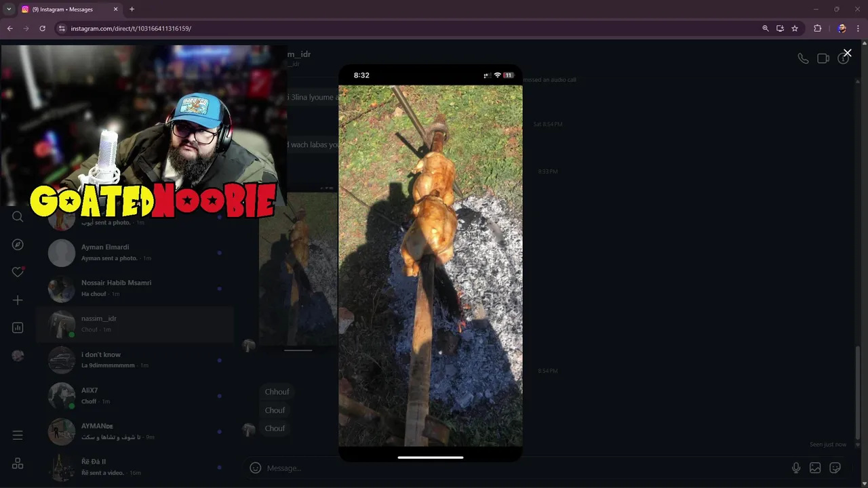868x488 pixels.
Task: Open the Chrome three-dot menu
Action: (x=859, y=28)
